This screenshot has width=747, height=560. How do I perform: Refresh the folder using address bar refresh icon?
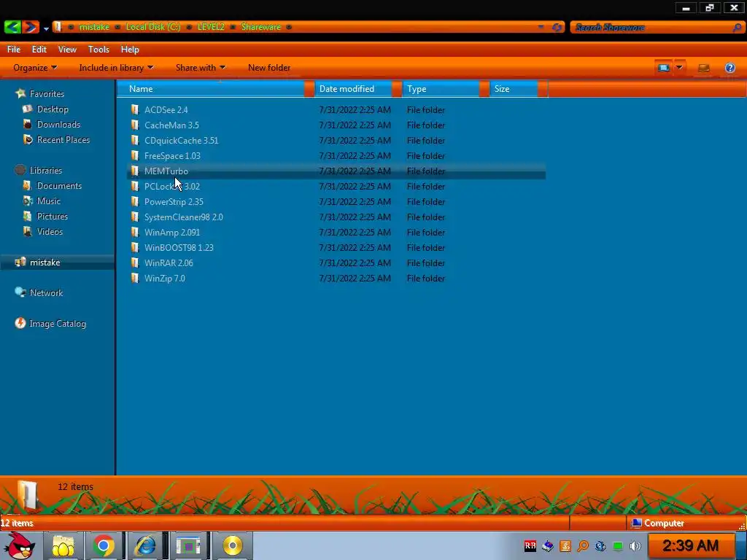[557, 27]
